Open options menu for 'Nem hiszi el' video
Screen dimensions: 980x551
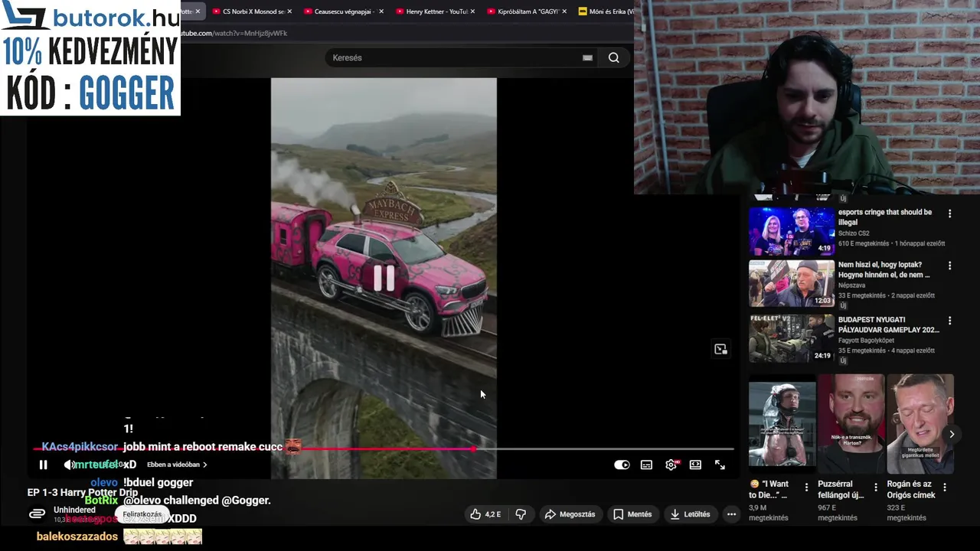click(x=949, y=266)
